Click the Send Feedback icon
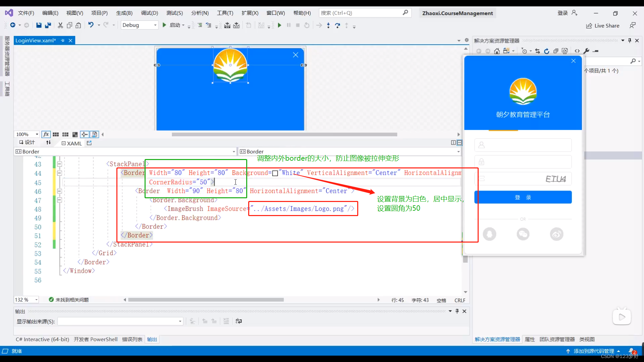Viewport: 644px width, 362px height. pyautogui.click(x=633, y=25)
